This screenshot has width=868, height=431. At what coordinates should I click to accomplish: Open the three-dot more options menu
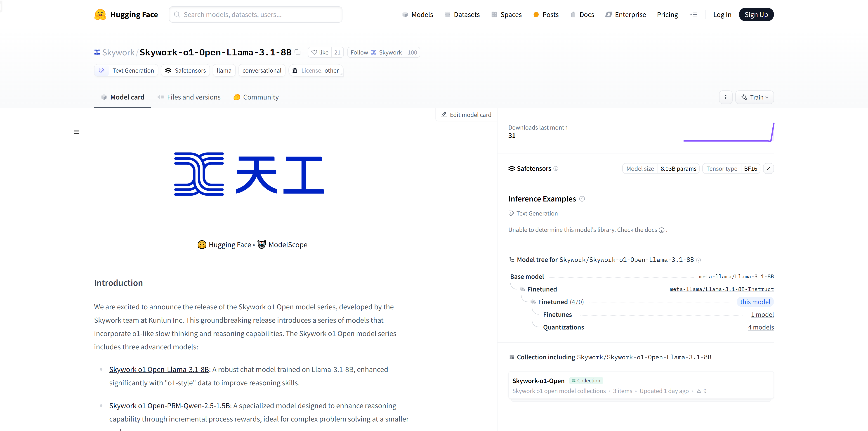point(725,97)
